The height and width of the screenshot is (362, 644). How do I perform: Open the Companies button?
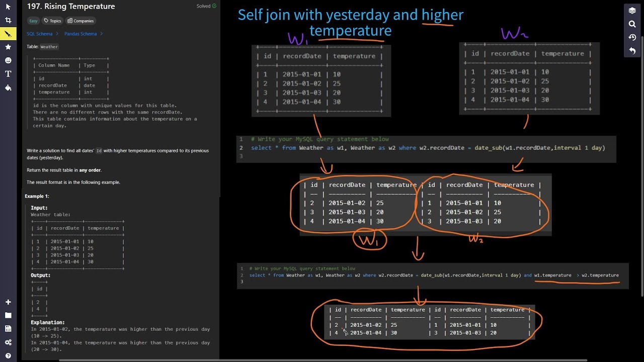[x=80, y=21]
